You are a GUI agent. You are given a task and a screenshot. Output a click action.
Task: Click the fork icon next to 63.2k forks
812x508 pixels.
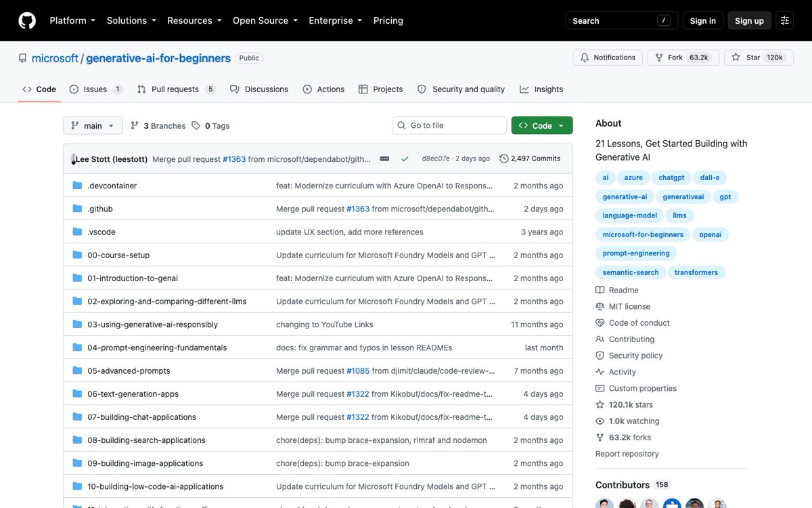(x=600, y=438)
